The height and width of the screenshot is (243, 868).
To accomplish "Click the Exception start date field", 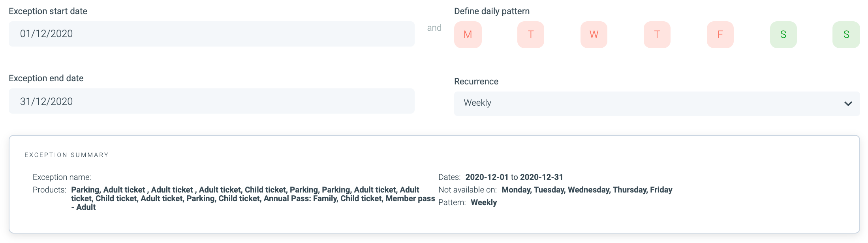I will click(211, 34).
